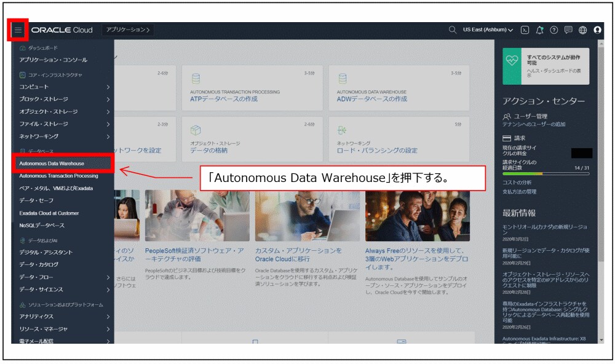Open PeopleSoft検証済ソフトウェア article link
Viewport: 615px width, 364px height.
coord(194,255)
